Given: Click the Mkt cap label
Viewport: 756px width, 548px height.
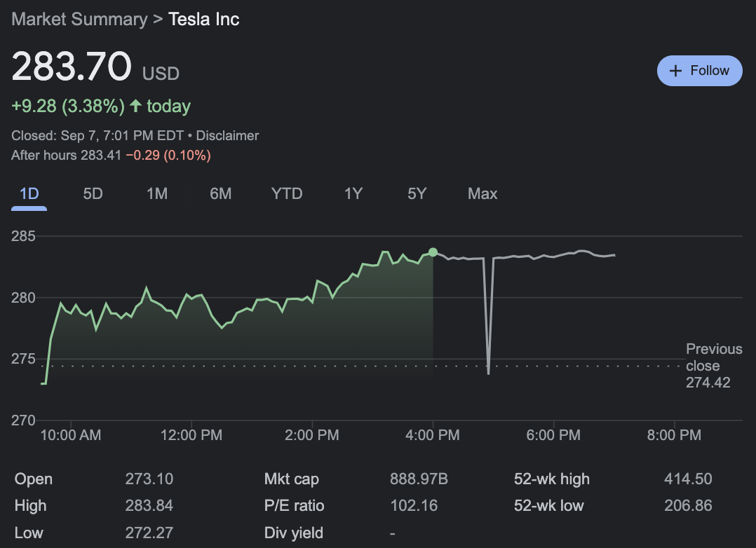Looking at the screenshot, I should click(291, 479).
